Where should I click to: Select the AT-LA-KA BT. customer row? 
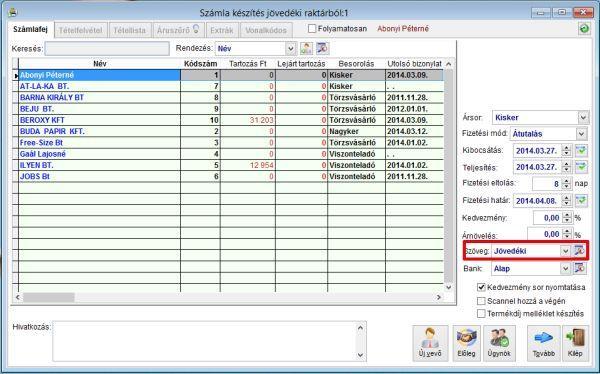pyautogui.click(x=231, y=86)
